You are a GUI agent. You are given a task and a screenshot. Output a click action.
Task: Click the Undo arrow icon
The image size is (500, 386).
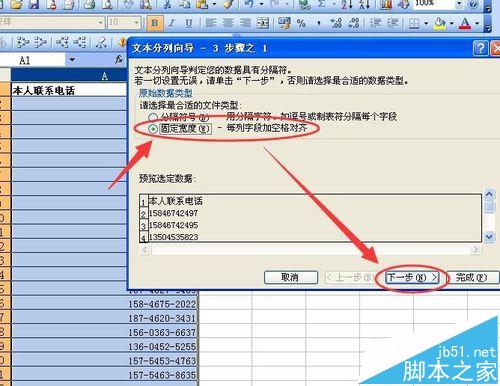[x=249, y=4]
